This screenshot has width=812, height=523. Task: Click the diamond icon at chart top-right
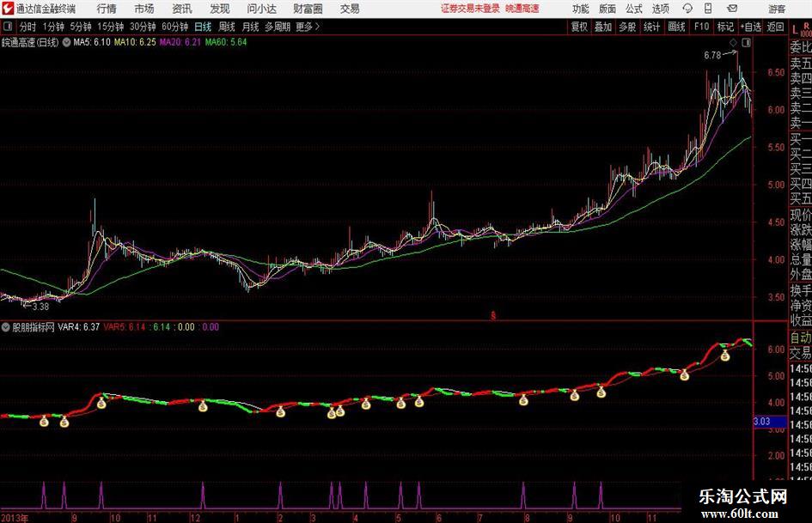point(733,43)
